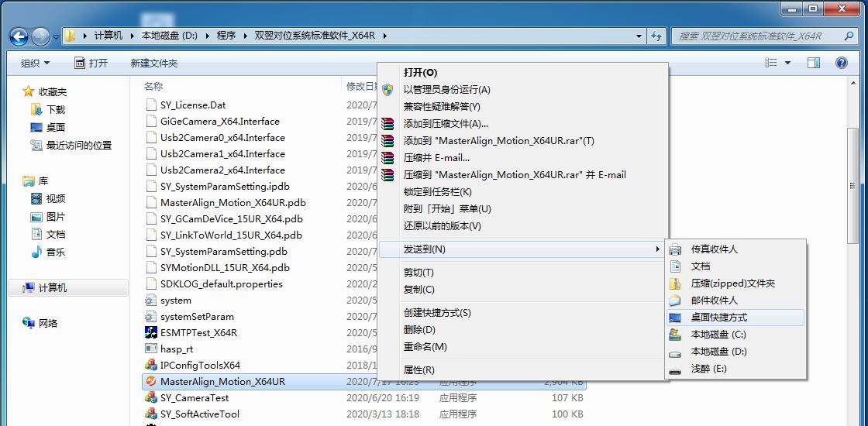Open 网络 in the navigation pane
Image resolution: width=868 pixels, height=426 pixels.
tap(47, 323)
